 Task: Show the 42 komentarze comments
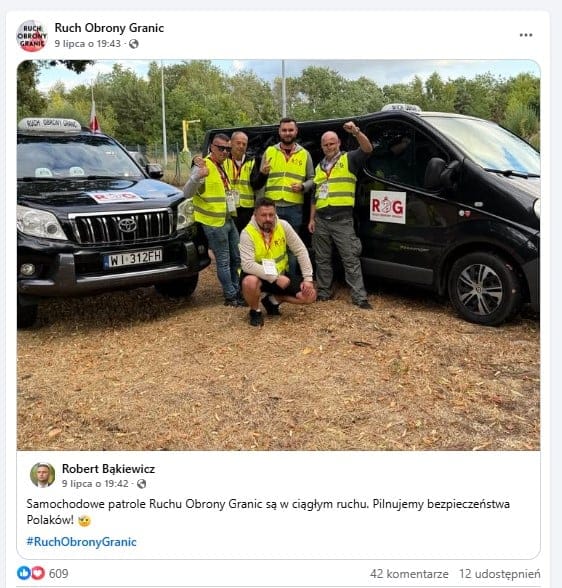tap(409, 574)
